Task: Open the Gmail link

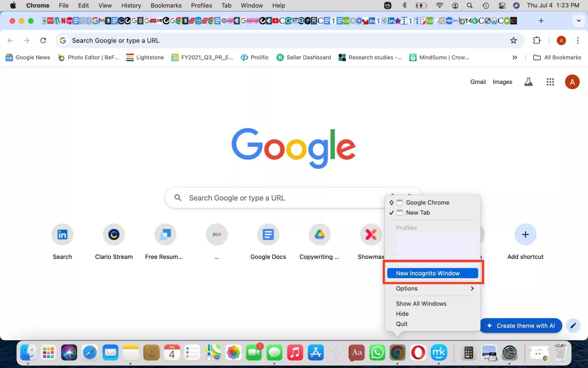Action: pos(478,82)
